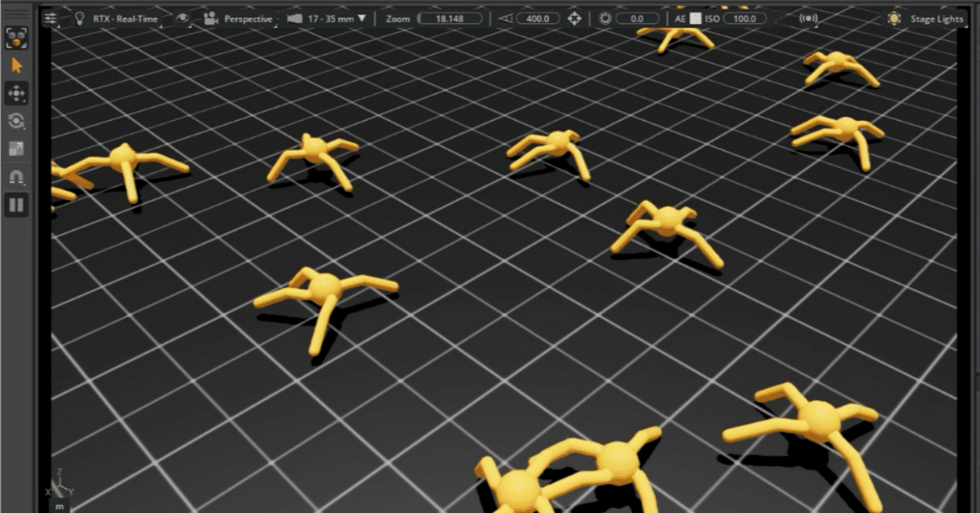The width and height of the screenshot is (980, 513).
Task: Select the Move tool
Action: [17, 94]
